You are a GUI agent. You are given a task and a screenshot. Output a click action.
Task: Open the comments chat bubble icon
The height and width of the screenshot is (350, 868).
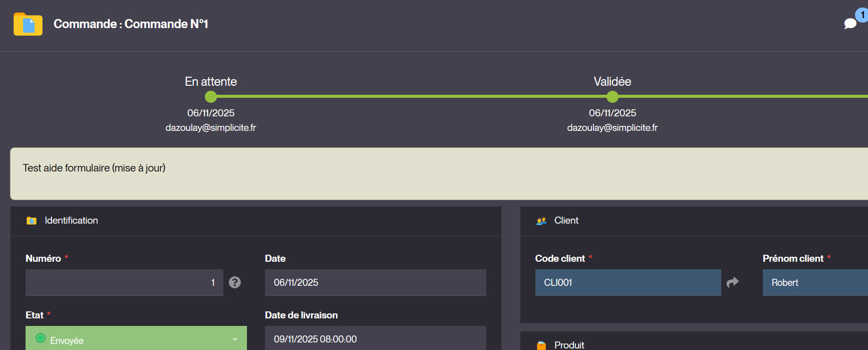click(x=850, y=24)
